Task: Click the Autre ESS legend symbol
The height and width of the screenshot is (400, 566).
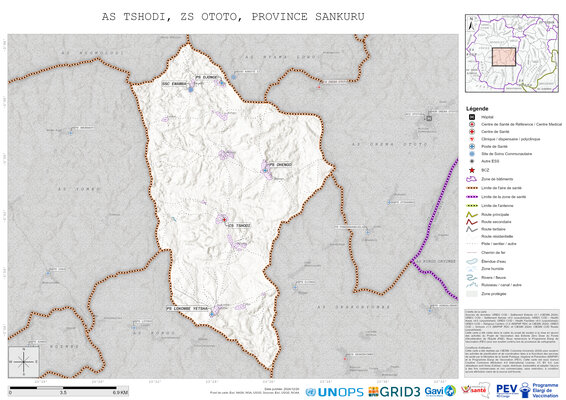Action: click(471, 161)
